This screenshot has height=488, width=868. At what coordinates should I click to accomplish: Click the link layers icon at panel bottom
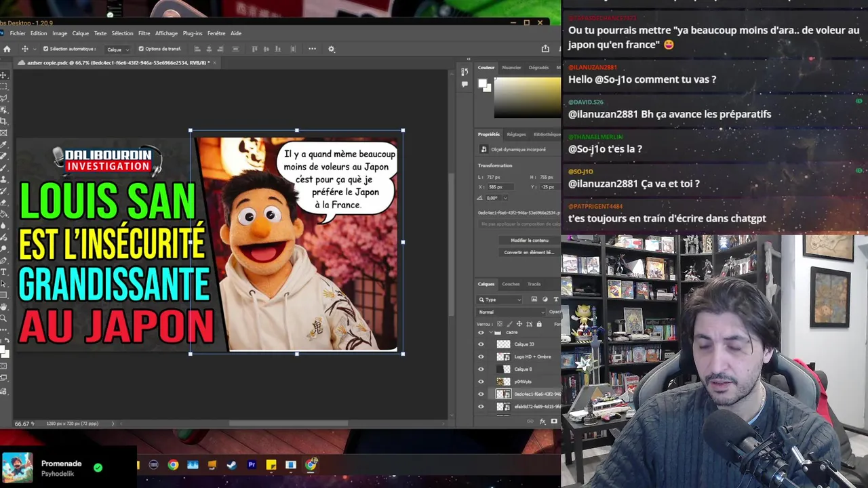click(530, 421)
